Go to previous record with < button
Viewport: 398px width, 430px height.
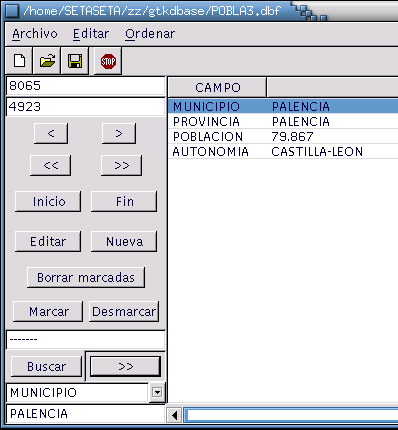pyautogui.click(x=51, y=133)
